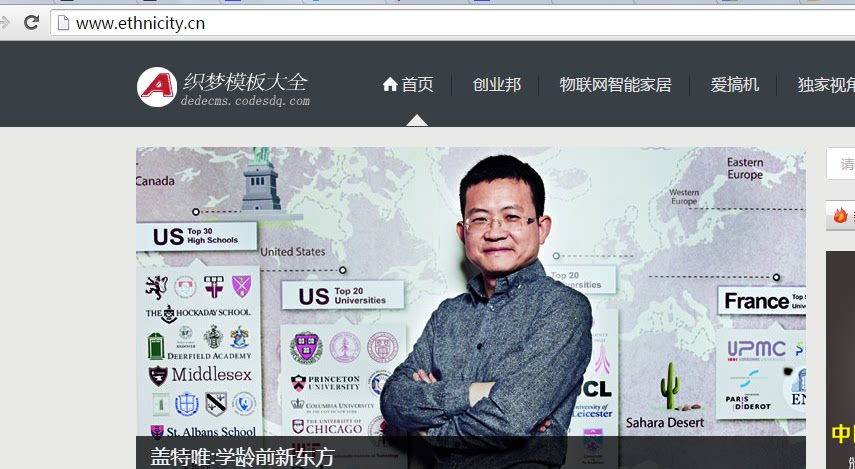Click the browser forward arrow
The image size is (855, 469).
pos(5,22)
